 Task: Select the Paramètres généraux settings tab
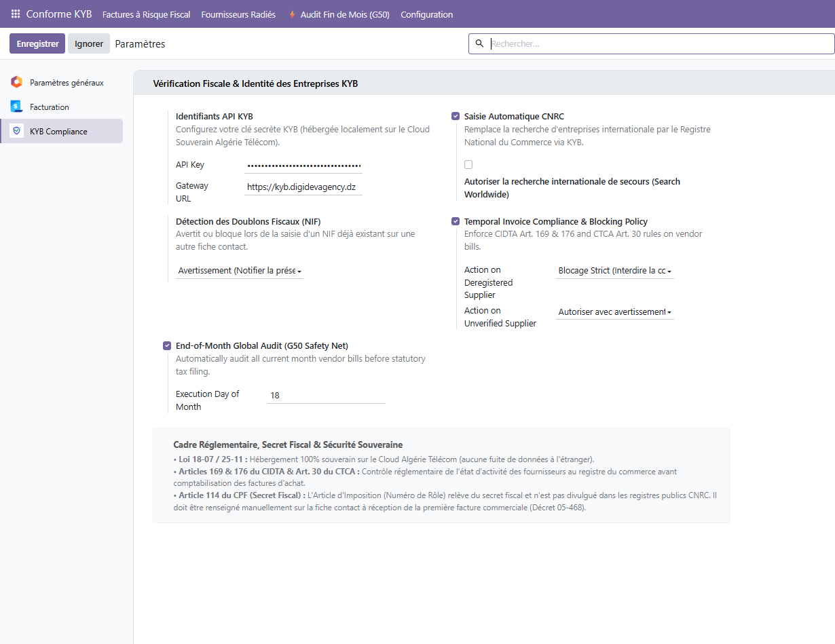tap(61, 82)
